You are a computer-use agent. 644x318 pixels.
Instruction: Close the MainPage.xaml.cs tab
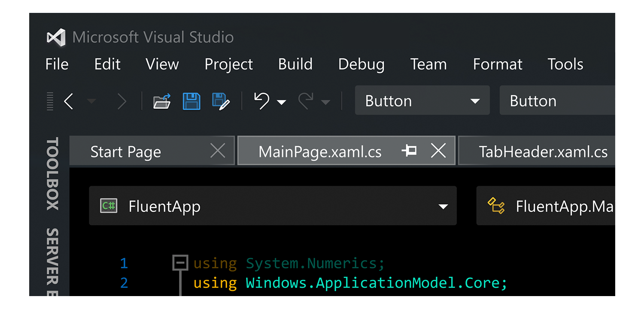click(438, 151)
